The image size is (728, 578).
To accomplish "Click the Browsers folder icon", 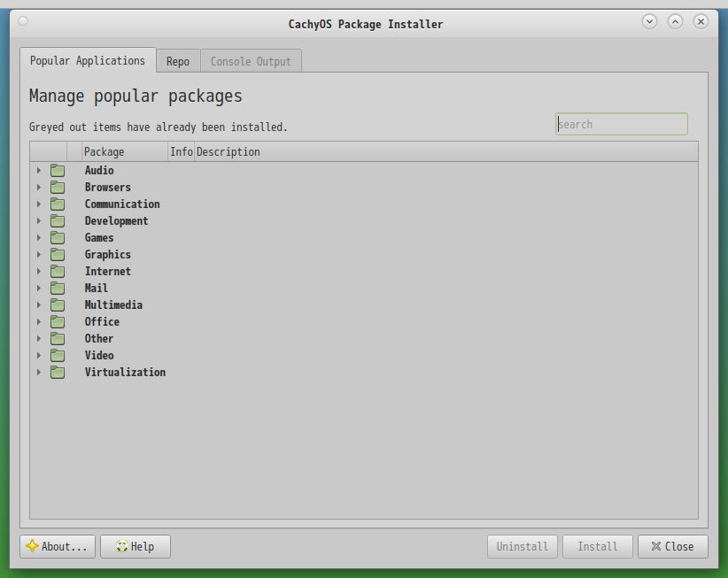I will [58, 188].
